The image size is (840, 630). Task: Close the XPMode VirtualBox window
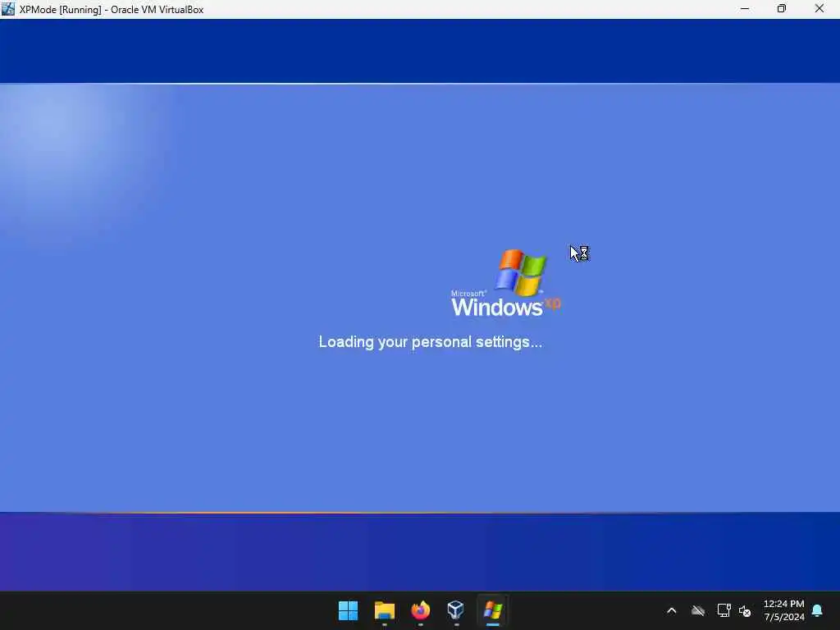tap(819, 9)
